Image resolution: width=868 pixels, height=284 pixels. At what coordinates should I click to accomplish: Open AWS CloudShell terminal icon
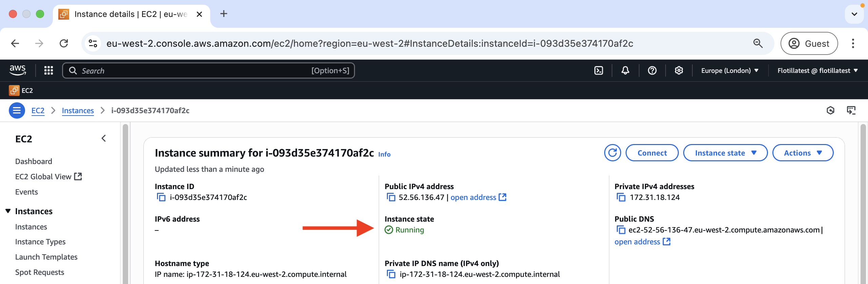[x=598, y=70]
